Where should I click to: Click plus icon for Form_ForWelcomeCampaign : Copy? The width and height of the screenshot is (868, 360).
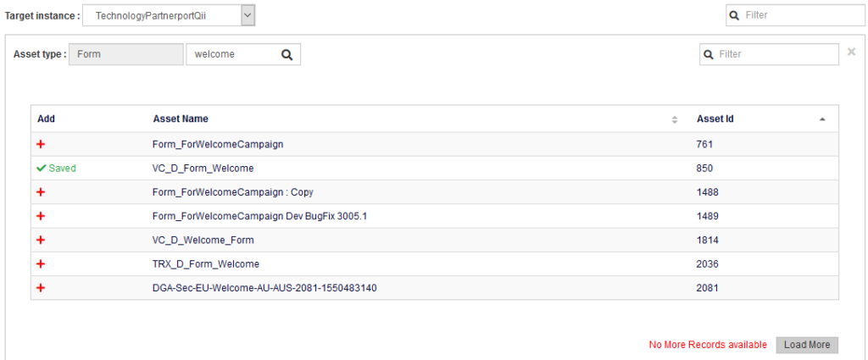pyautogui.click(x=41, y=192)
